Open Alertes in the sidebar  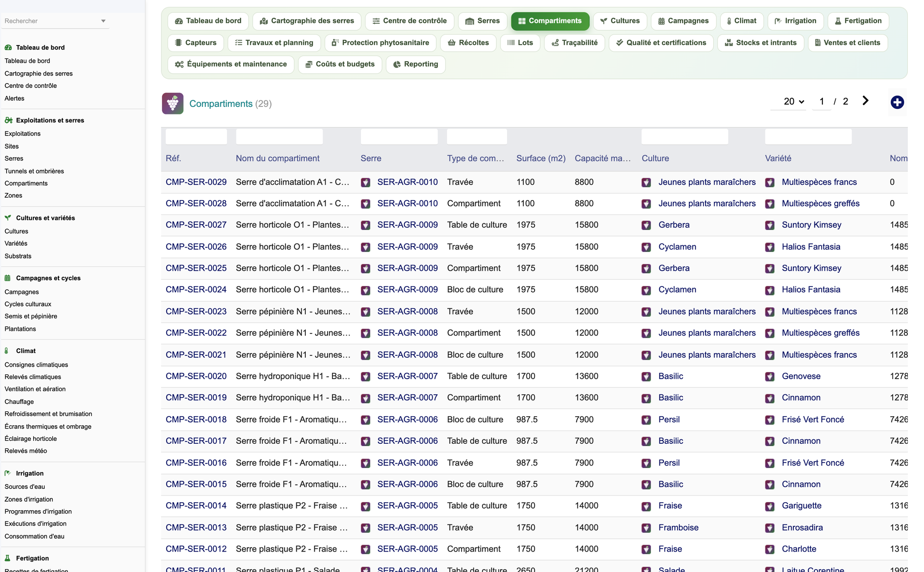[14, 98]
